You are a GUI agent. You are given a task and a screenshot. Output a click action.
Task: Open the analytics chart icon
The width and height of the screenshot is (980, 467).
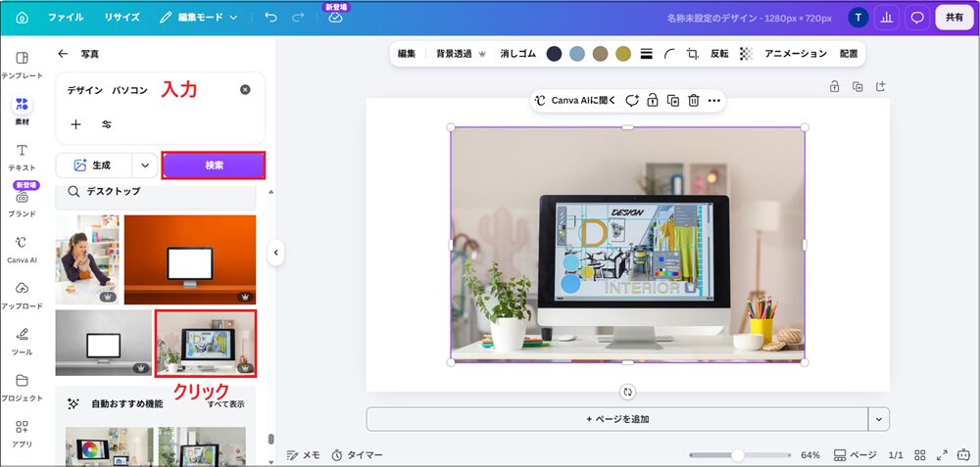point(886,18)
